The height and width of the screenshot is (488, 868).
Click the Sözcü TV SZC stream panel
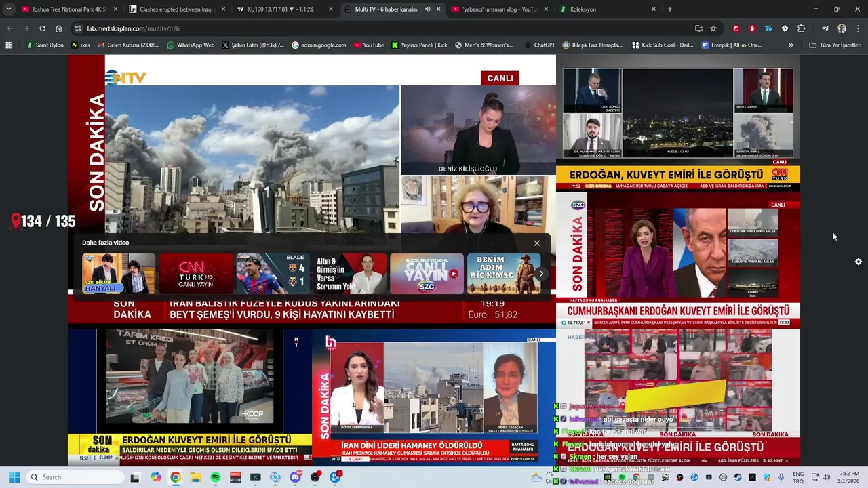tap(678, 259)
